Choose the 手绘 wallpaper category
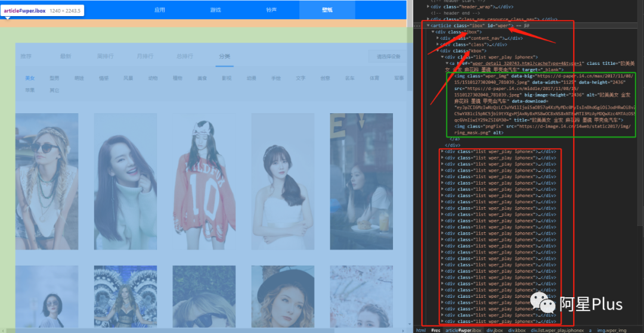644x333 pixels. [276, 78]
